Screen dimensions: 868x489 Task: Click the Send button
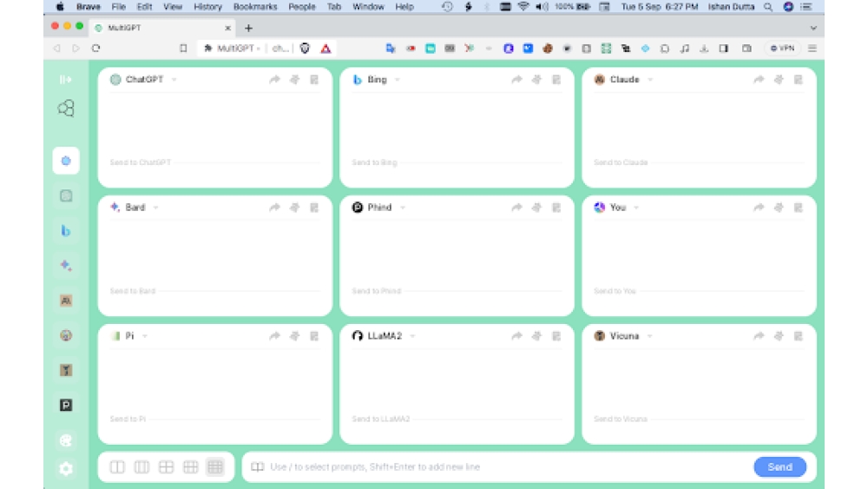point(780,466)
